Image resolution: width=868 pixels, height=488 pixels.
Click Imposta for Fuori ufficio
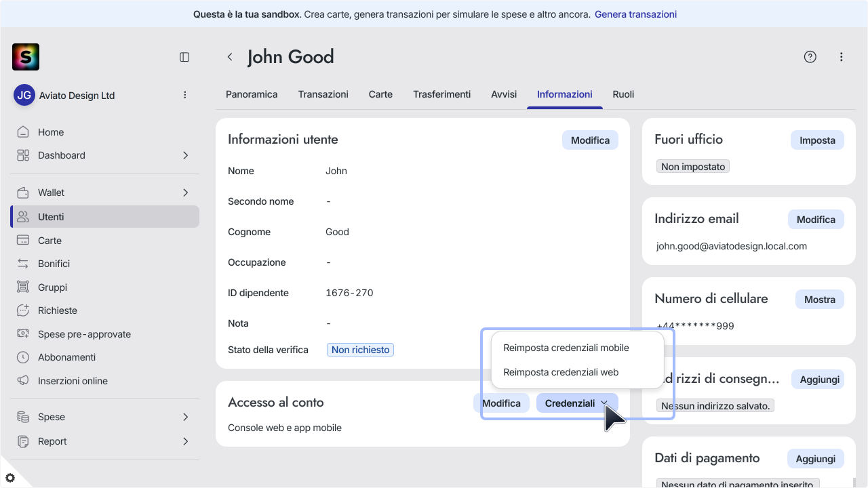click(x=817, y=140)
